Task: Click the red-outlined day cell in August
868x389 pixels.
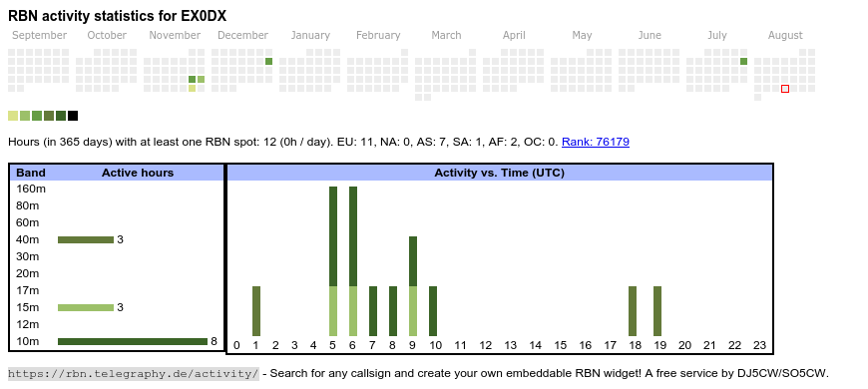Action: tap(785, 89)
